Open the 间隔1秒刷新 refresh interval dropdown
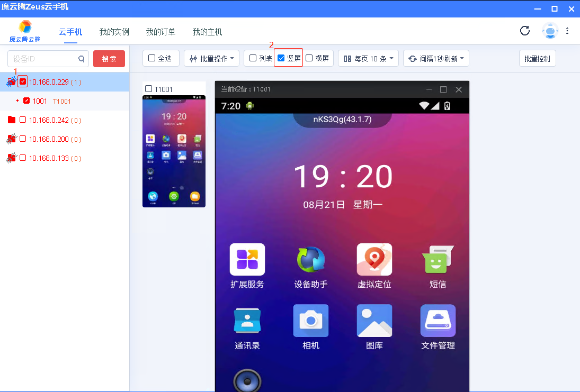Screen dimensions: 580x392 436,58
